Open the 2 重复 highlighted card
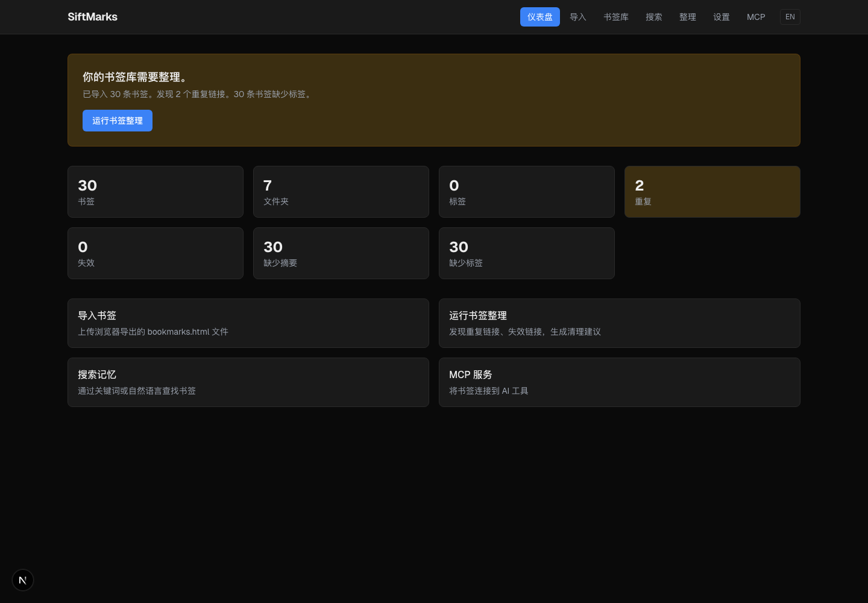This screenshot has width=868, height=603. click(x=712, y=192)
